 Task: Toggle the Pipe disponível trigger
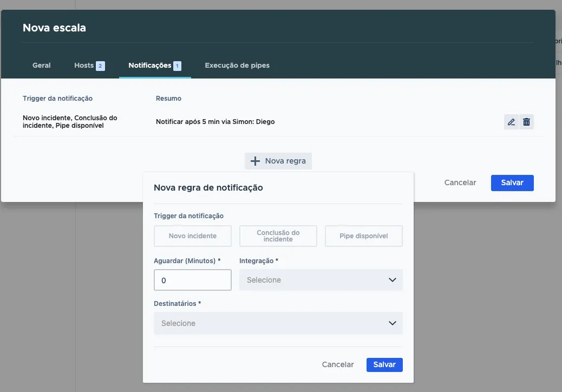[364, 236]
